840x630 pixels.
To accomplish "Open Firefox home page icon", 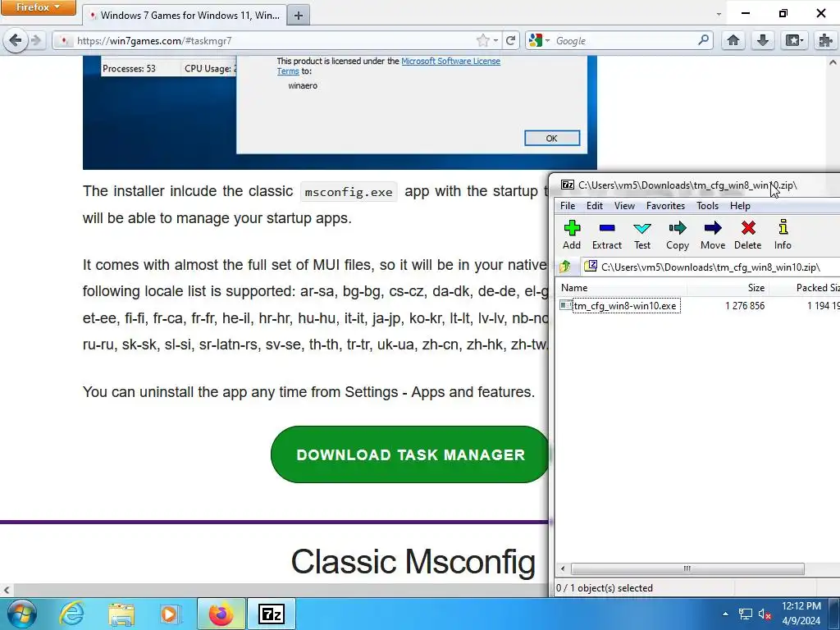I will (x=733, y=40).
